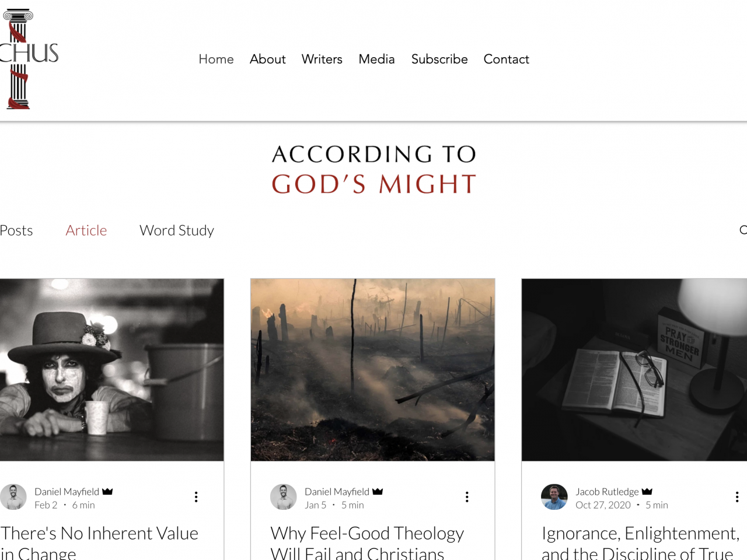Open more actions for 'There's No Inherent Value' post
Viewport: 747px width, 560px height.
pos(196,497)
